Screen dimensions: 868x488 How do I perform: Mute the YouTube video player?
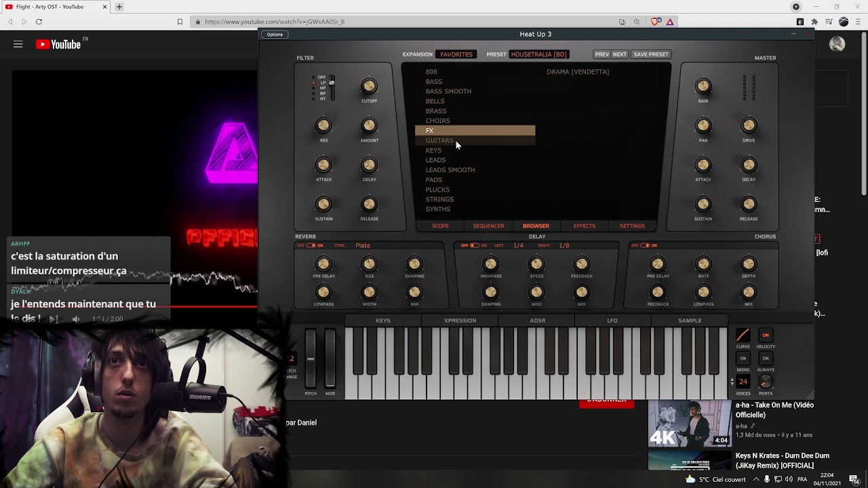(76, 319)
